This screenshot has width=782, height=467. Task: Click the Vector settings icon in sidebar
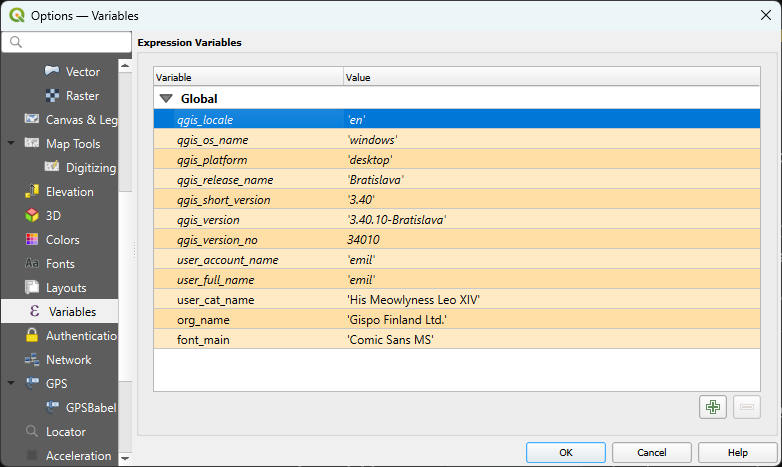pos(52,72)
